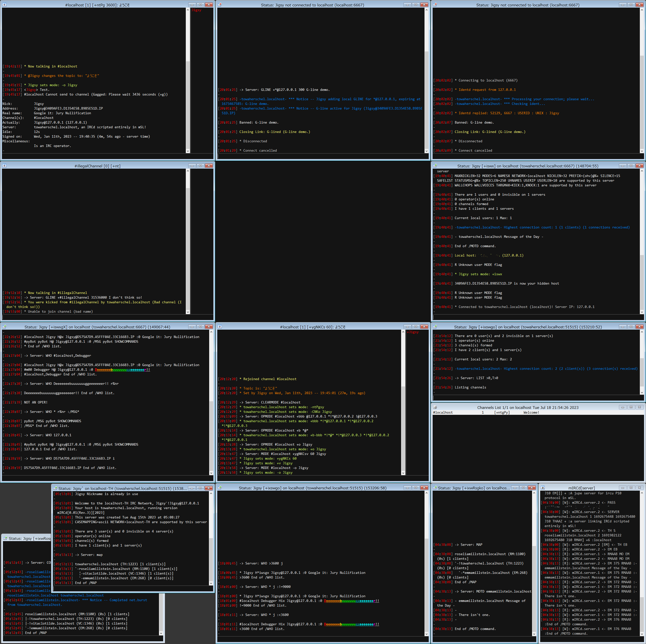Image resolution: width=646 pixels, height=644 pixels.
Task: Click the Channels List window icon
Action: (435, 407)
